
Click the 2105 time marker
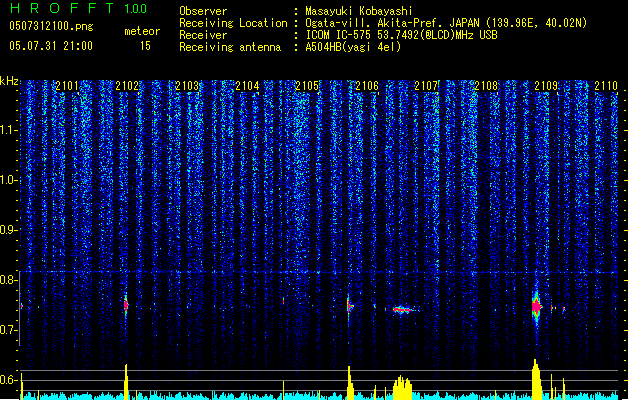pos(307,86)
